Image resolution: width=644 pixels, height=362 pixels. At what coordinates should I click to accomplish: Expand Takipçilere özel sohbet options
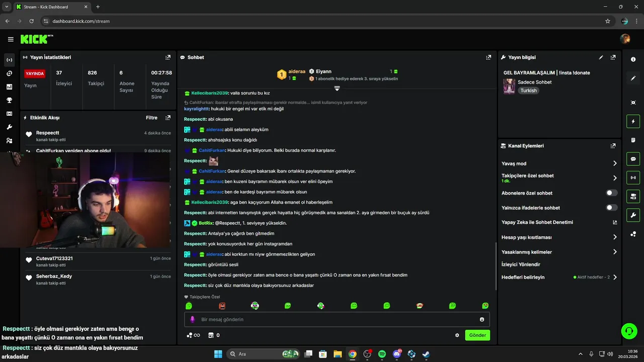[559, 178]
